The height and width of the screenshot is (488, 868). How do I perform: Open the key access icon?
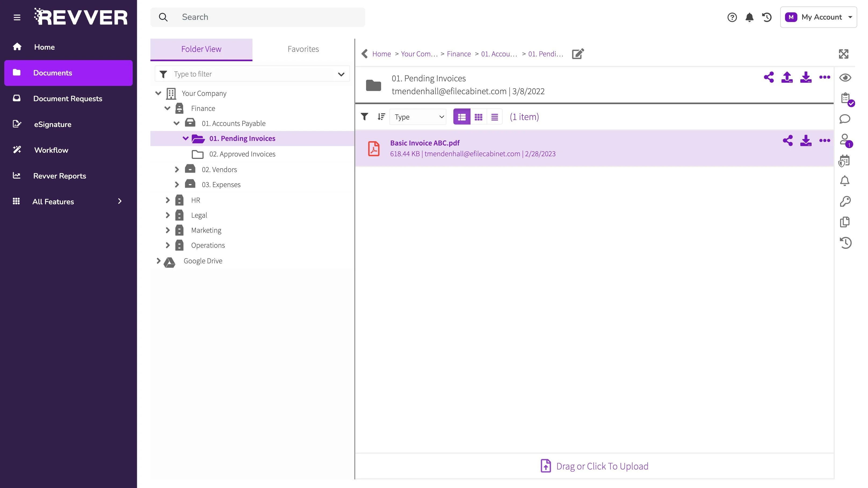845,201
